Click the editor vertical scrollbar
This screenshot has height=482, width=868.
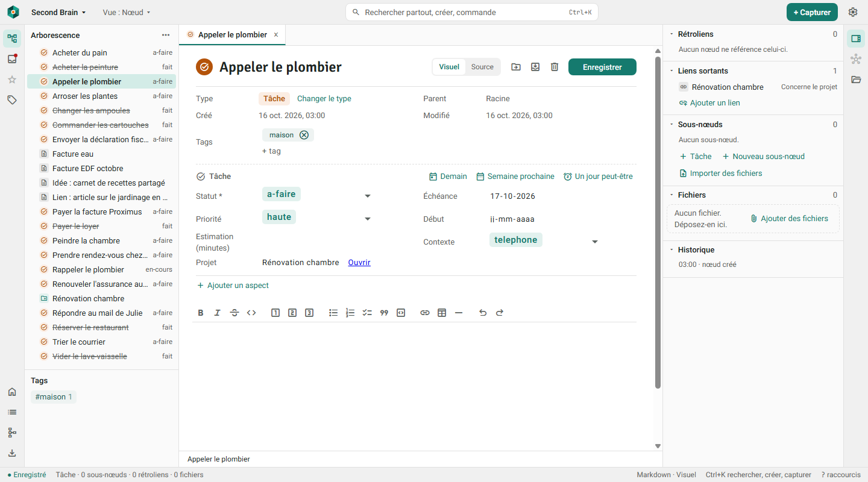point(658,223)
